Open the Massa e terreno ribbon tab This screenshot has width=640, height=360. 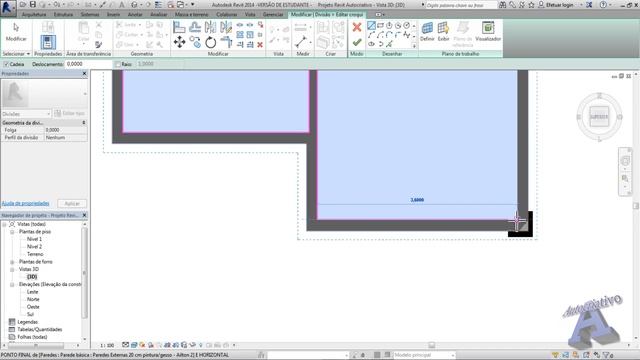coord(191,14)
